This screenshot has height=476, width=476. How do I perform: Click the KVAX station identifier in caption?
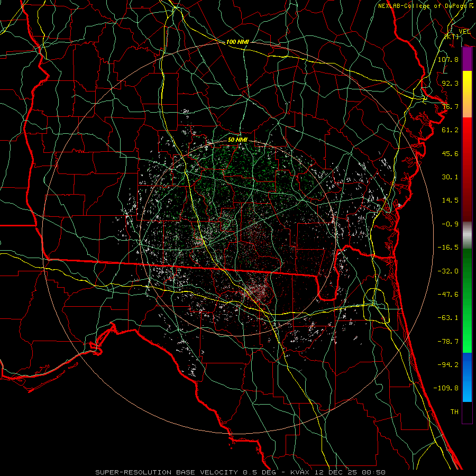click(300, 472)
